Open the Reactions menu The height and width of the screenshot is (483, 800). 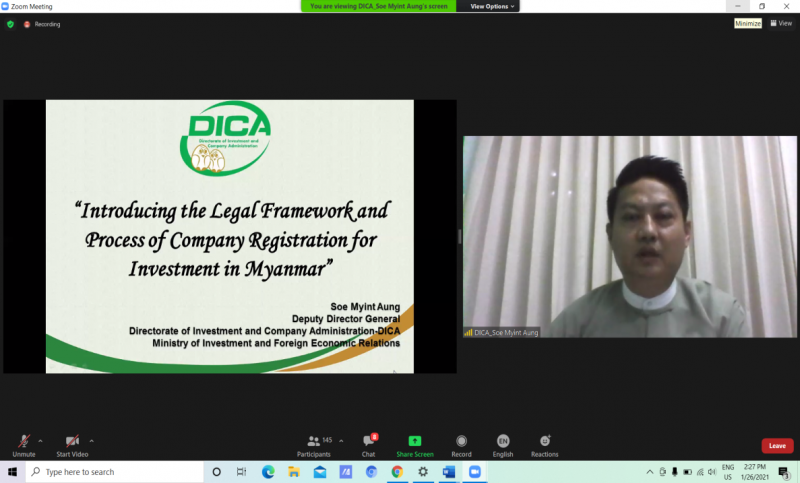pyautogui.click(x=545, y=443)
